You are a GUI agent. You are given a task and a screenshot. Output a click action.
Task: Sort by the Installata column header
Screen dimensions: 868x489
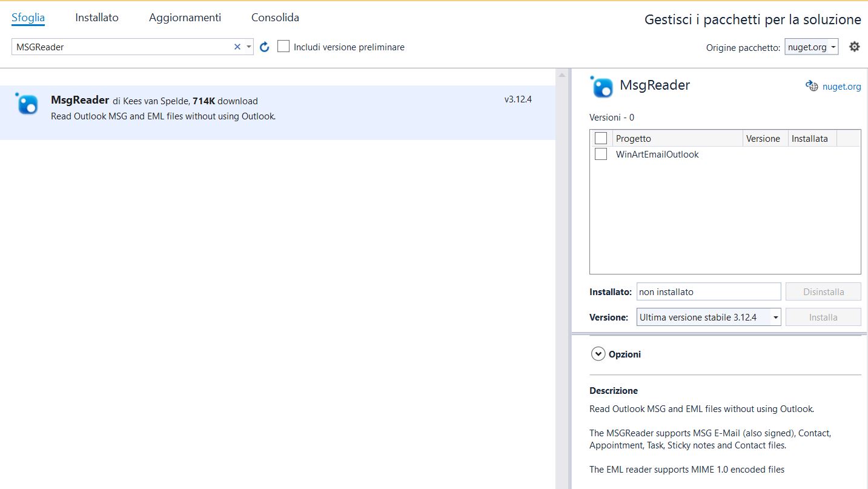click(812, 138)
